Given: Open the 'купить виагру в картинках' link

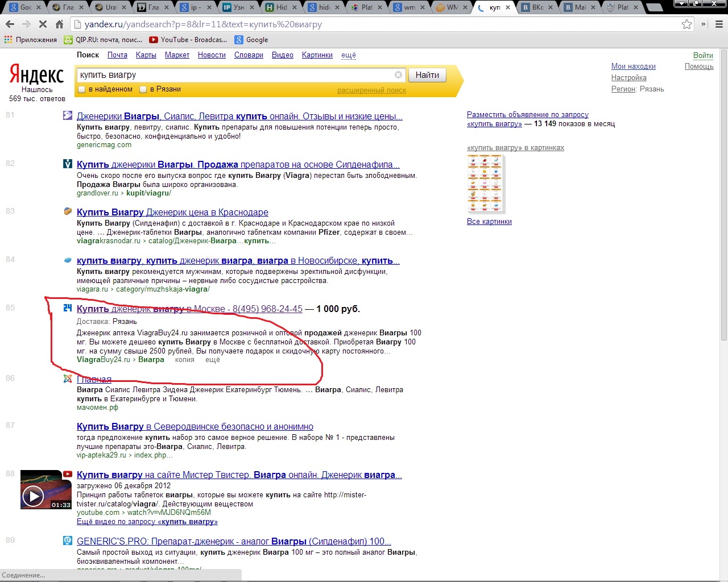Looking at the screenshot, I should [x=515, y=148].
